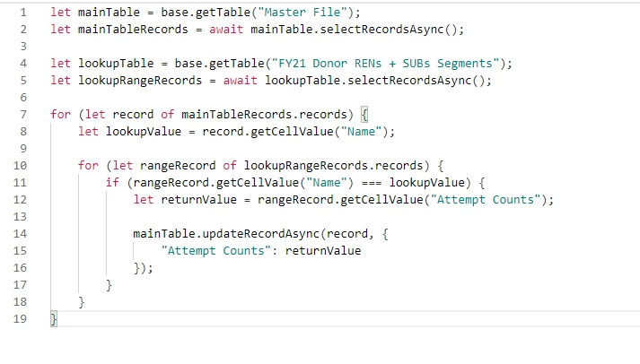Click the closing brace on line 19
640x364 pixels.
point(54,319)
